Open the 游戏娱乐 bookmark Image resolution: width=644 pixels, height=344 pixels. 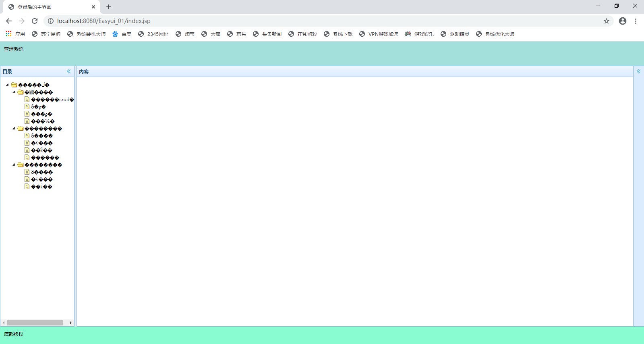[x=419, y=34]
